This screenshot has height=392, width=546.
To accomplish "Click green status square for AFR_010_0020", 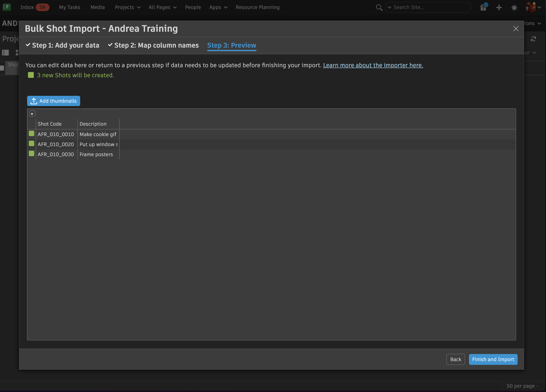I will click(32, 144).
